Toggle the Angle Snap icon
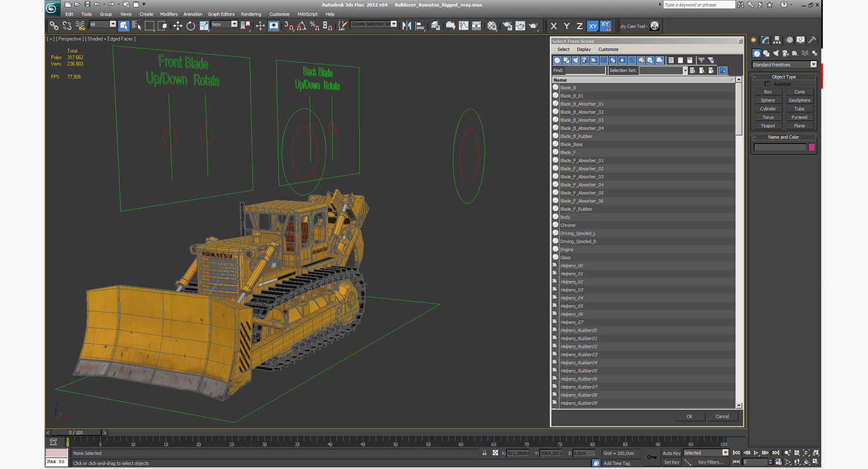Image resolution: width=868 pixels, height=469 pixels. tap(301, 26)
